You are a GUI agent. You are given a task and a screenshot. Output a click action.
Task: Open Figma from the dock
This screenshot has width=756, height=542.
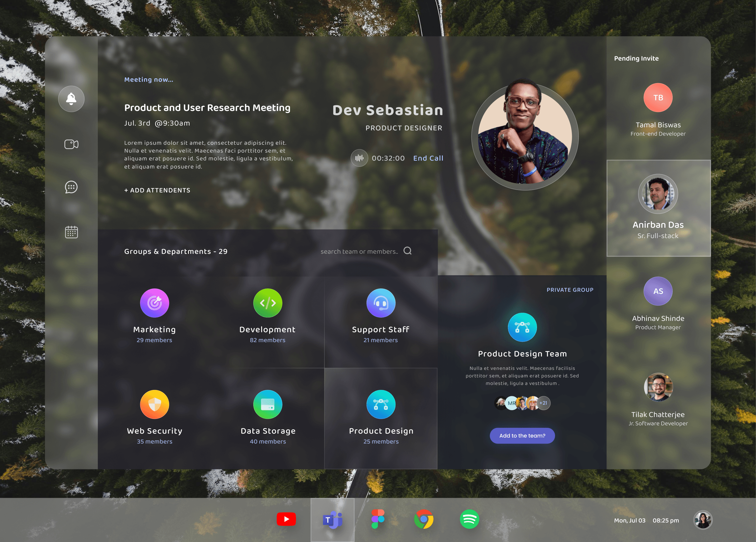378,519
